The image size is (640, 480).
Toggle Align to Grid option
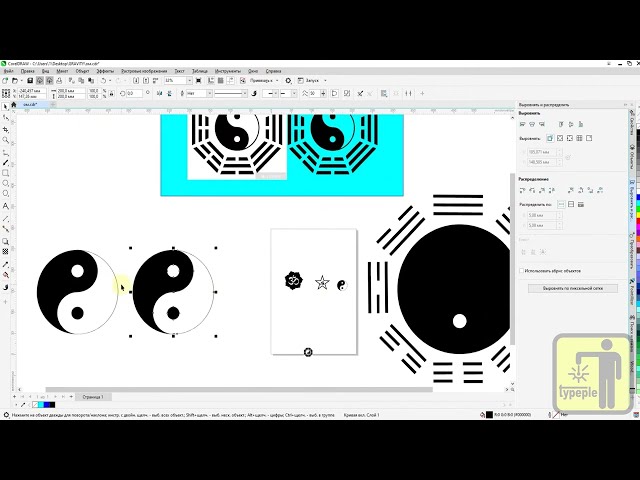click(x=579, y=138)
